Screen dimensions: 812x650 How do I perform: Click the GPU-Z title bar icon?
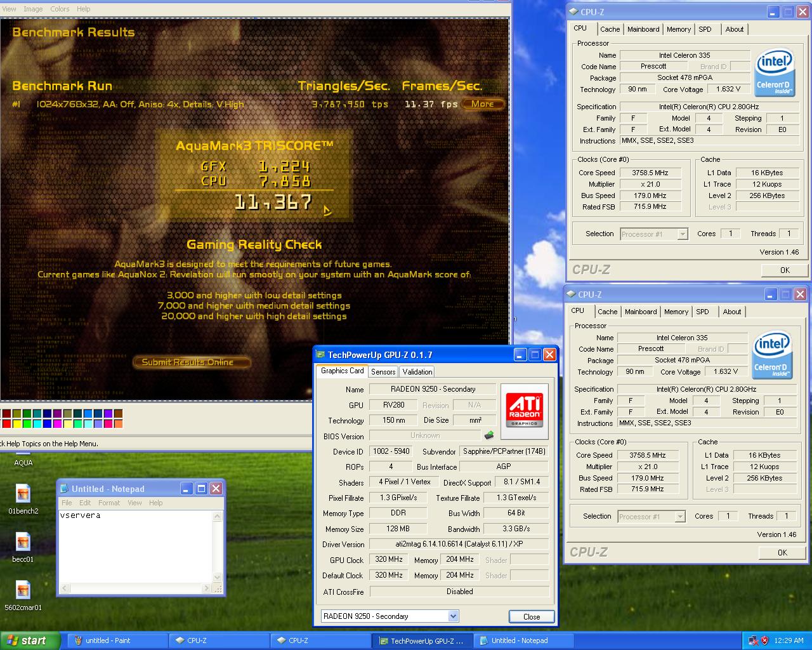click(x=321, y=355)
